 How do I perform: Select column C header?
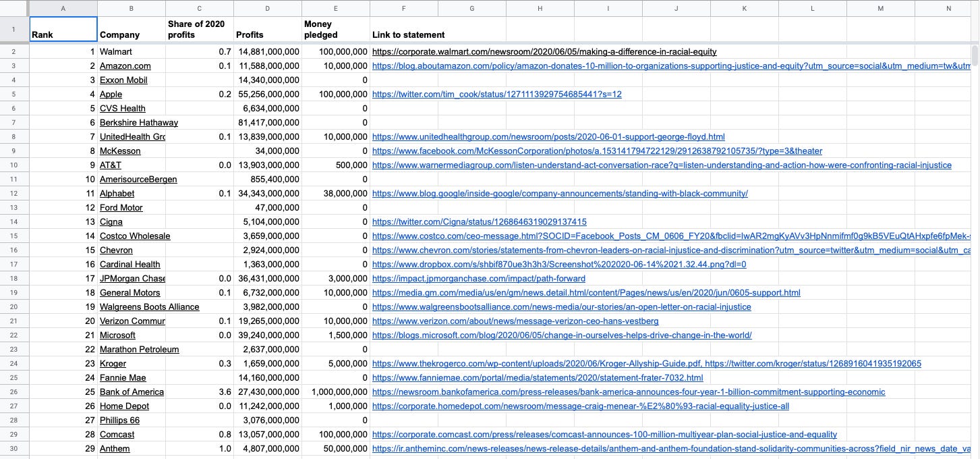(200, 8)
